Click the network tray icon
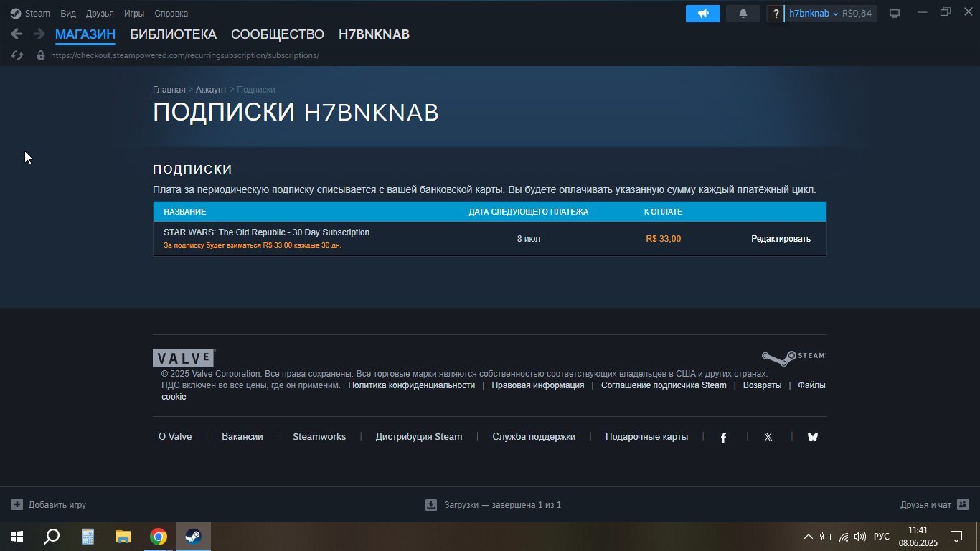 844,537
